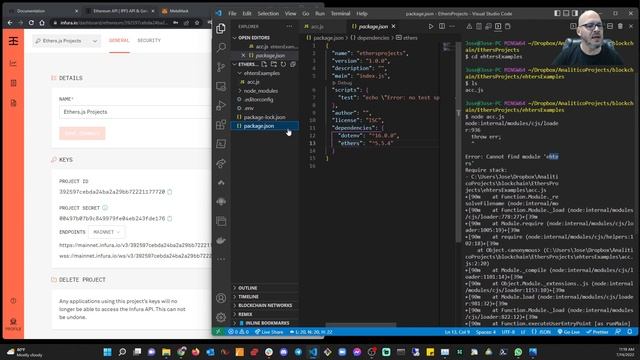Open the Help menu
Image resolution: width=640 pixels, height=360 pixels.
362,13
